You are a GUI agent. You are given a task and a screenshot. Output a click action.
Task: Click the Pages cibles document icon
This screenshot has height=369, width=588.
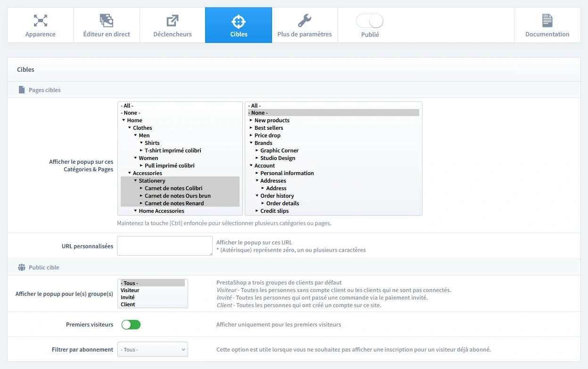click(21, 90)
